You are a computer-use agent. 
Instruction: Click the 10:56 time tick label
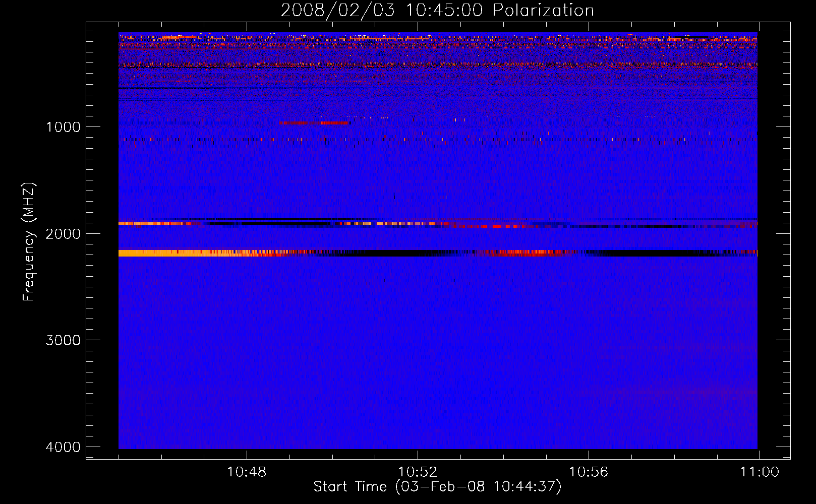589,472
